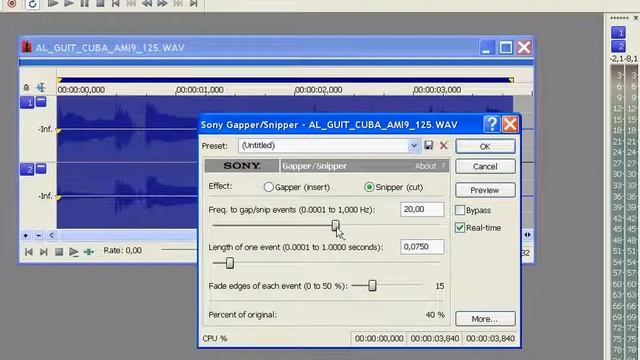Click the Pause button in top toolbar

(x=84, y=4)
